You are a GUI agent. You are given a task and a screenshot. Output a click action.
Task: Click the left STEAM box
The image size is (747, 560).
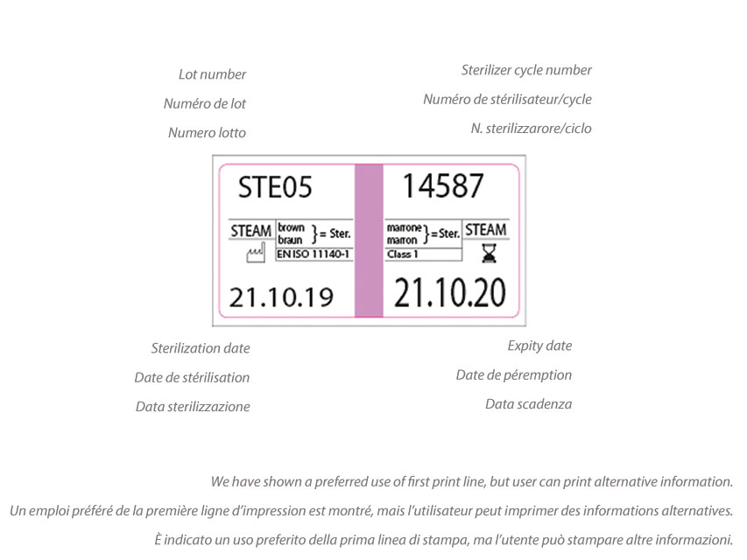[251, 231]
